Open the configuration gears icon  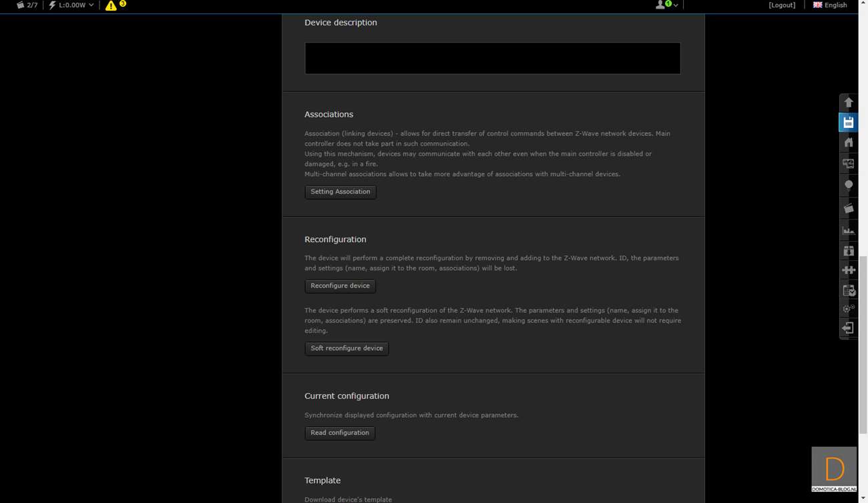pos(849,309)
